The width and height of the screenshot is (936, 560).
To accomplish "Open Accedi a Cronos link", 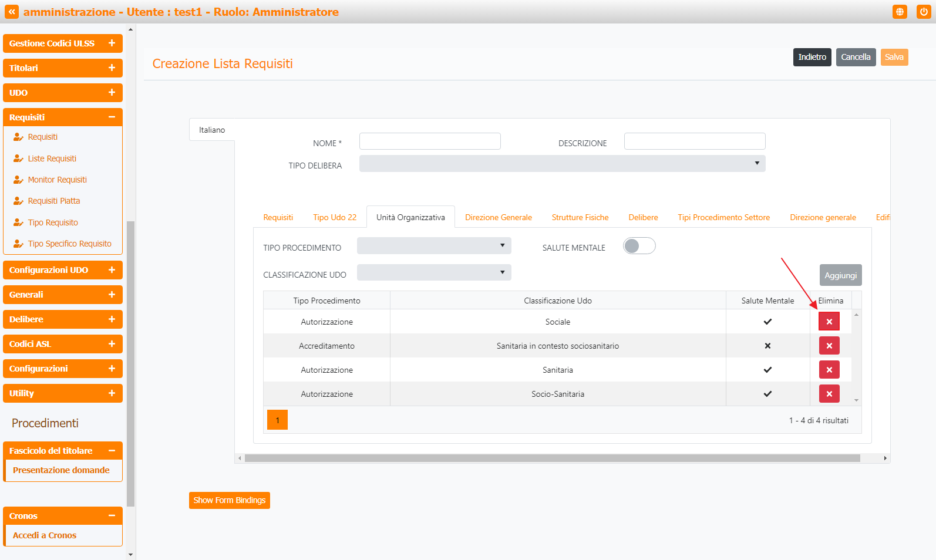I will (45, 535).
